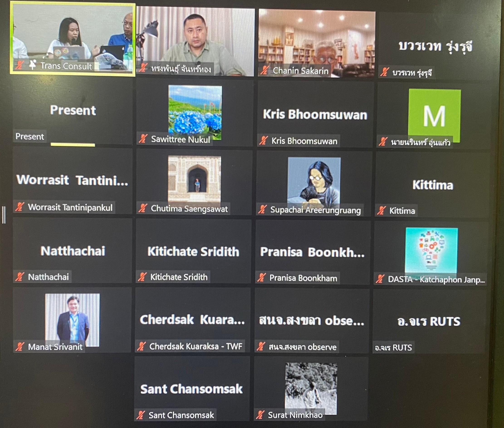Viewport: 504px width, 428px height.
Task: Click the DASTA Katchaphon lightbulb picture
Action: tap(431, 250)
